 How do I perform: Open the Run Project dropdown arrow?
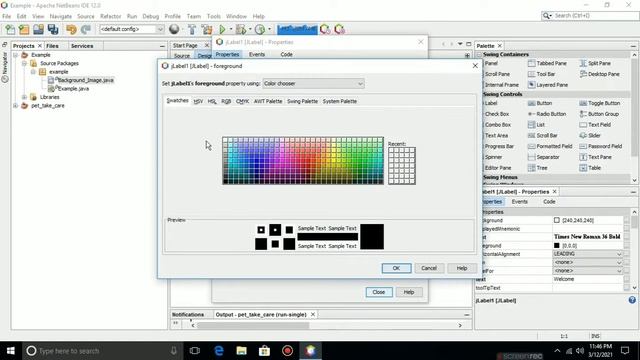coord(231,29)
